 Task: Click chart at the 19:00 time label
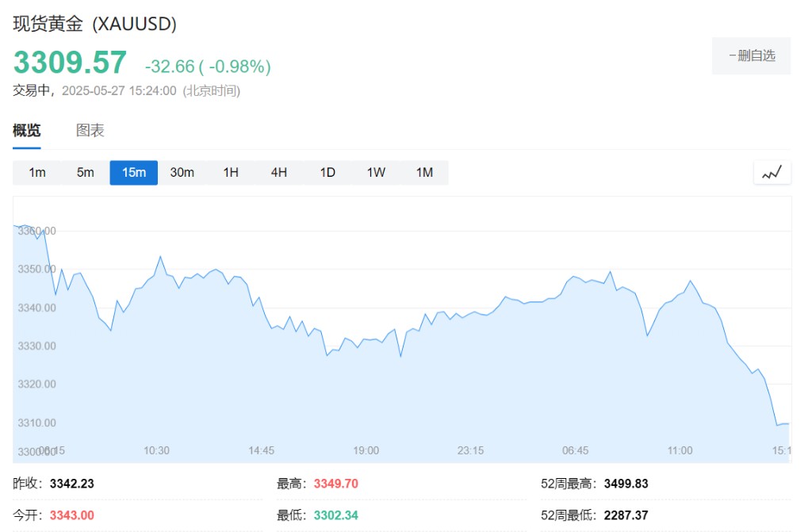[x=366, y=450]
